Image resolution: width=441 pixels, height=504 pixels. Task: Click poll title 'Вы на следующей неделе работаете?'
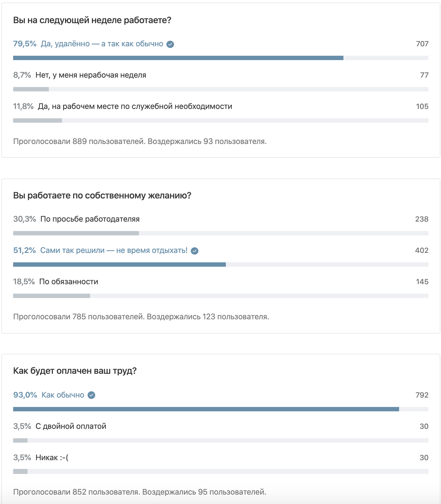pos(92,20)
